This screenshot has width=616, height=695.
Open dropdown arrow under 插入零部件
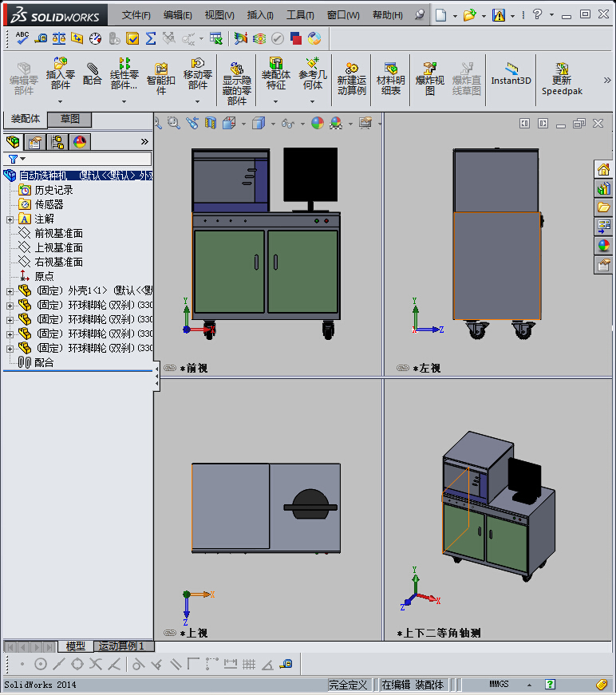click(x=61, y=101)
